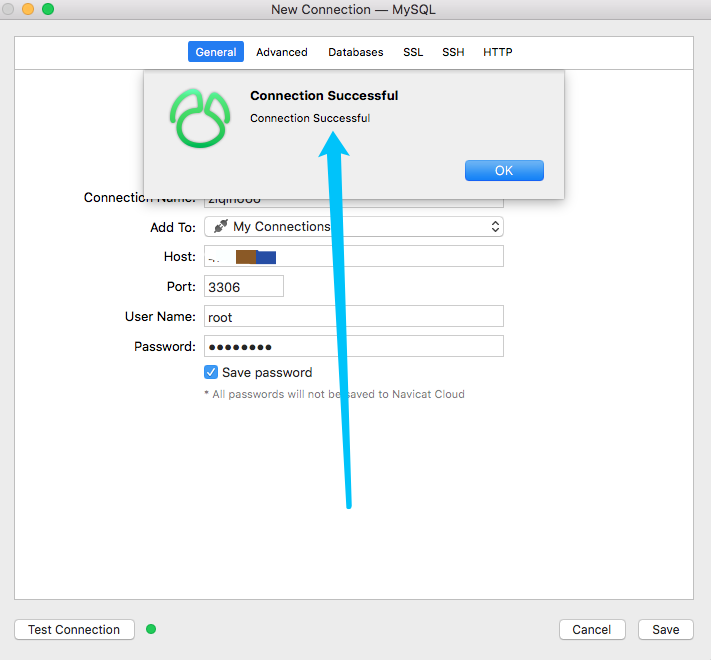Viewport: 711px width, 660px height.
Task: Click the Password: label
Action: (165, 346)
